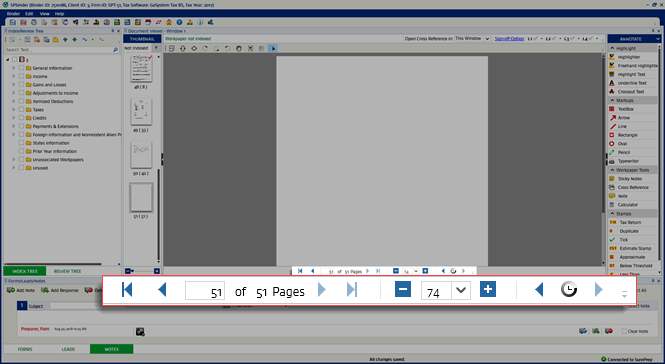Open the Edit menu
This screenshot has height=364, width=665.
(29, 14)
